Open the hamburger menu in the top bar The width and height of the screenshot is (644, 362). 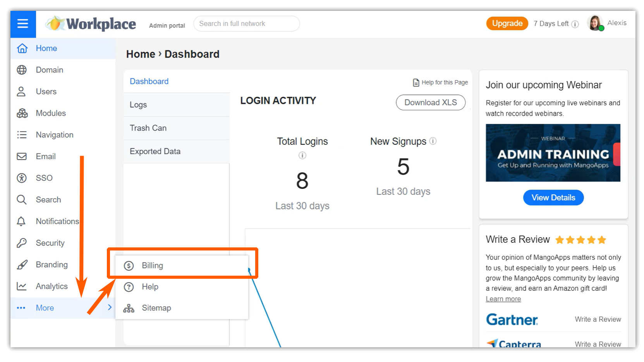pos(23,24)
